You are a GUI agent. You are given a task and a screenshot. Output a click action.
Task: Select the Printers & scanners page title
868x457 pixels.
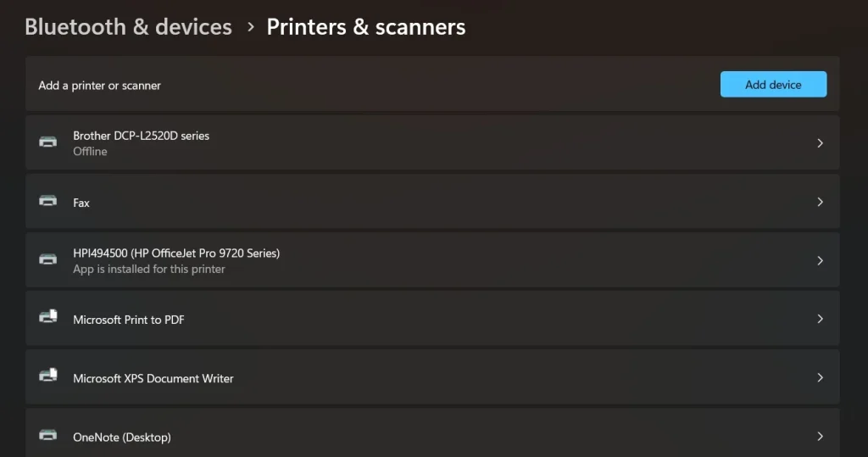point(365,27)
